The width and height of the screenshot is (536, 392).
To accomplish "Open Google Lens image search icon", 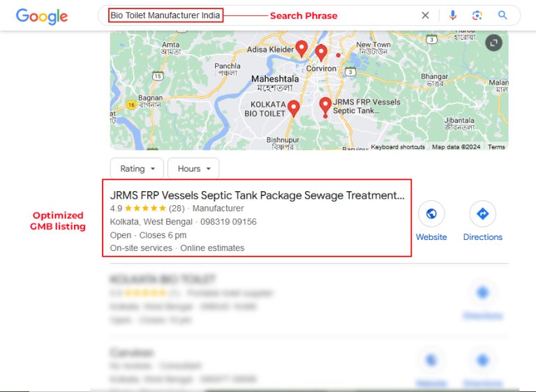I will [x=477, y=15].
